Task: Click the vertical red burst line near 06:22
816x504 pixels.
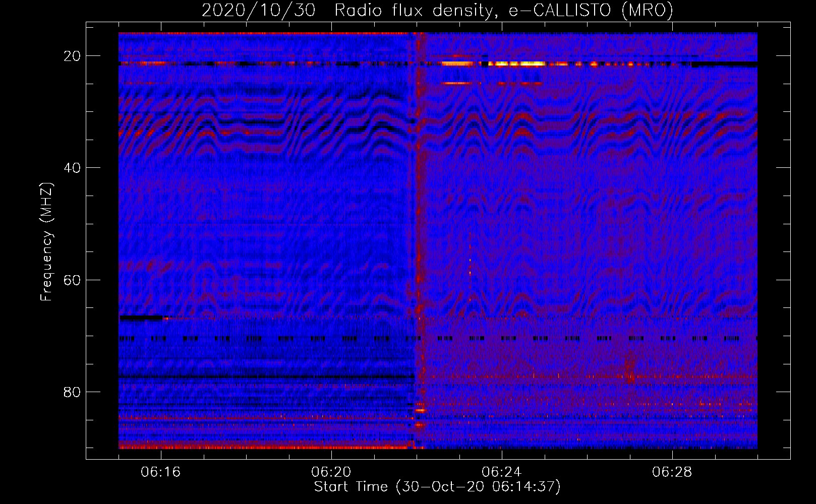Action: point(420,241)
